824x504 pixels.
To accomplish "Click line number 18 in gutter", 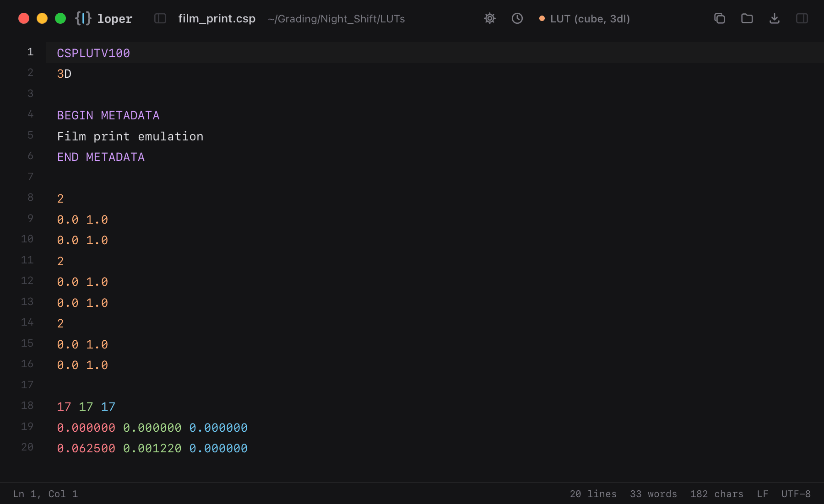I will point(27,406).
